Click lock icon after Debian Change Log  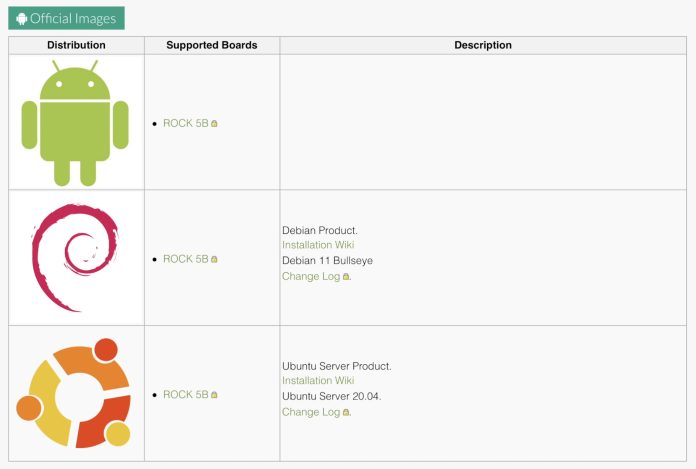click(346, 277)
